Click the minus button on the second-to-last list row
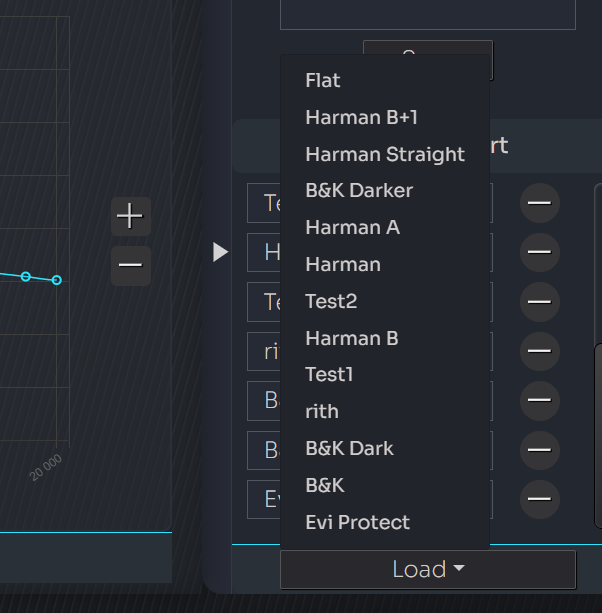This screenshot has height=613, width=602. coord(539,449)
